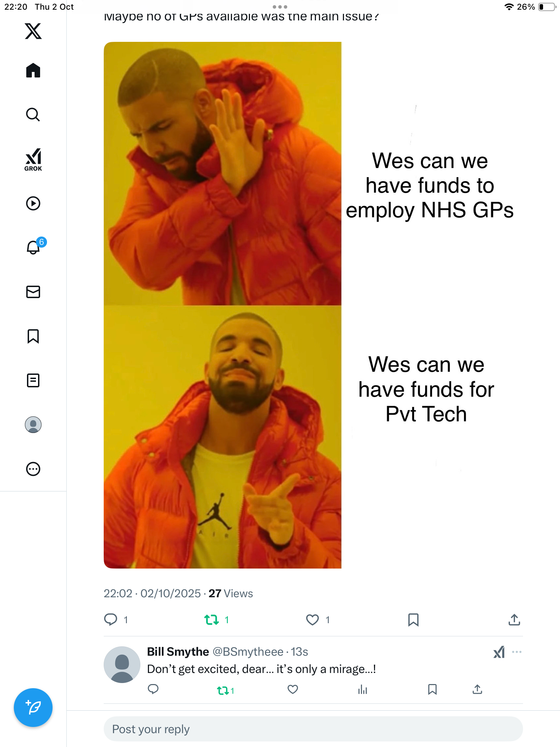This screenshot has width=560, height=747.
Task: Open the Search page
Action: [33, 115]
